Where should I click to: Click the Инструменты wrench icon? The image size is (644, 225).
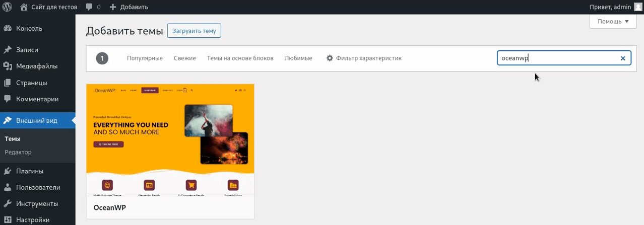[8, 204]
